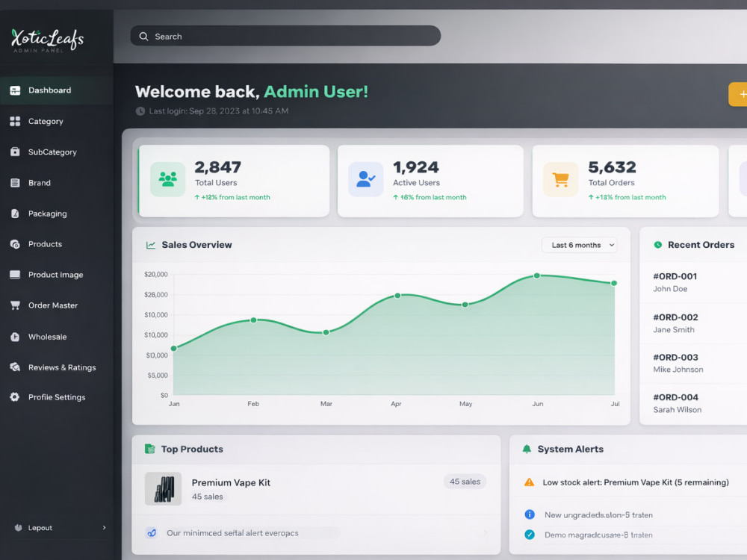Open the Category menu item
Screen dimensions: 747x560
pyautogui.click(x=56, y=122)
